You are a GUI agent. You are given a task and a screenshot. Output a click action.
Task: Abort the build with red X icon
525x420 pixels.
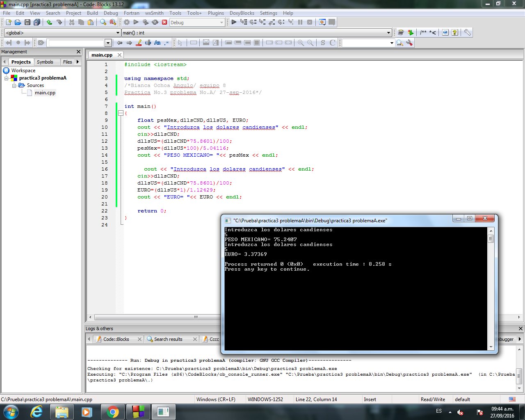[164, 22]
